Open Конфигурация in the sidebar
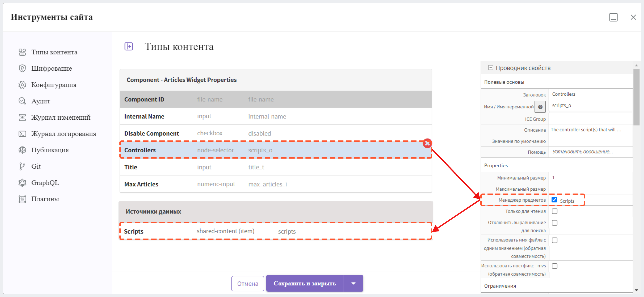This screenshot has height=297, width=644. pos(54,85)
